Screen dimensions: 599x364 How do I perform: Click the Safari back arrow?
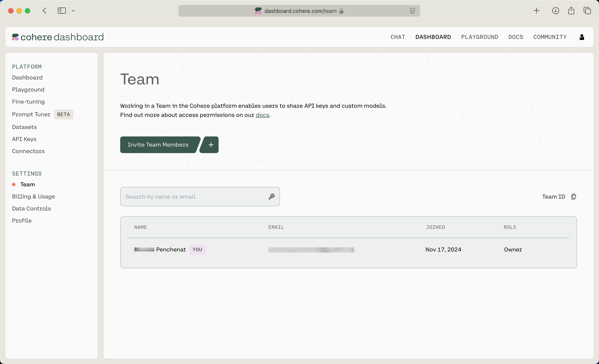pos(45,11)
